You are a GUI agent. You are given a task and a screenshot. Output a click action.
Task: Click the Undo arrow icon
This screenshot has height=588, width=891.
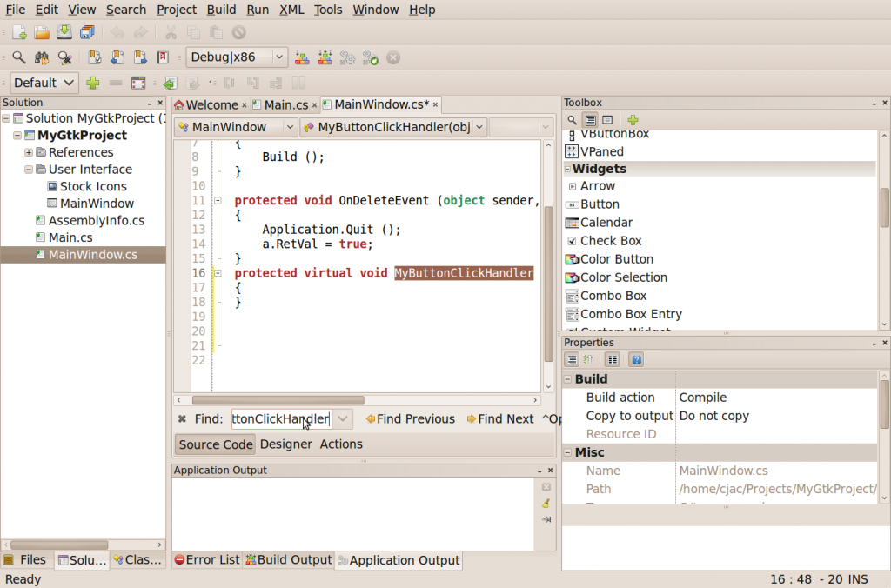[117, 32]
